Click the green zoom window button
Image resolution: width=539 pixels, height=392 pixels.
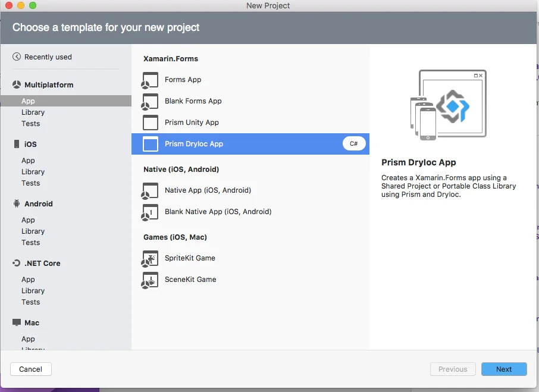pos(33,5)
